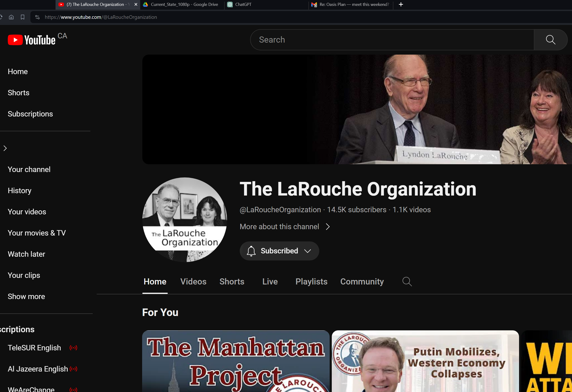Click inside the YouTube Search field
This screenshot has width=572, height=392.
[392, 40]
